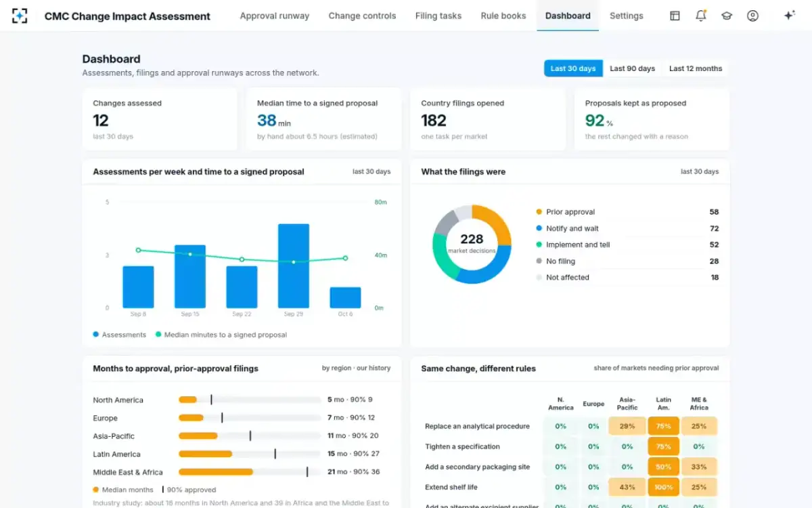812x508 pixels.
Task: Toggle the Assessments legend series
Action: [x=120, y=335]
